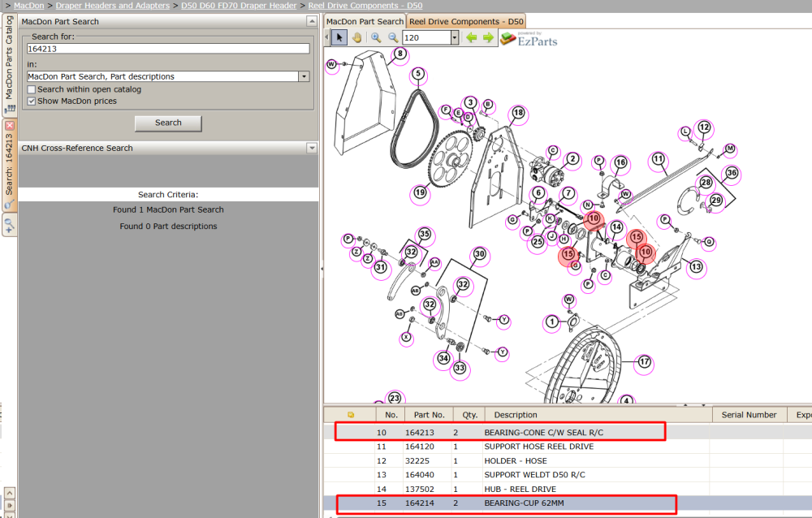Select callout 17 cover in diagram

[x=644, y=361]
